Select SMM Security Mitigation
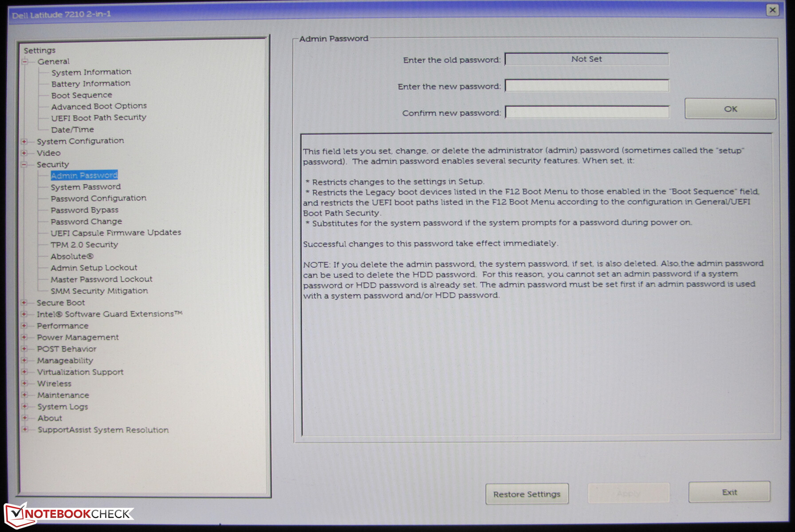Viewport: 795px width, 532px height. coord(99,291)
